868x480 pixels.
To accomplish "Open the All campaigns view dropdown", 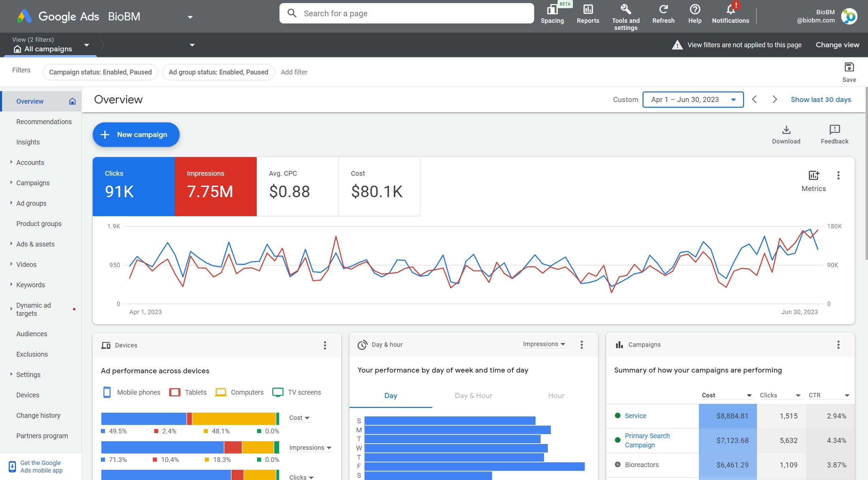I will pos(87,45).
